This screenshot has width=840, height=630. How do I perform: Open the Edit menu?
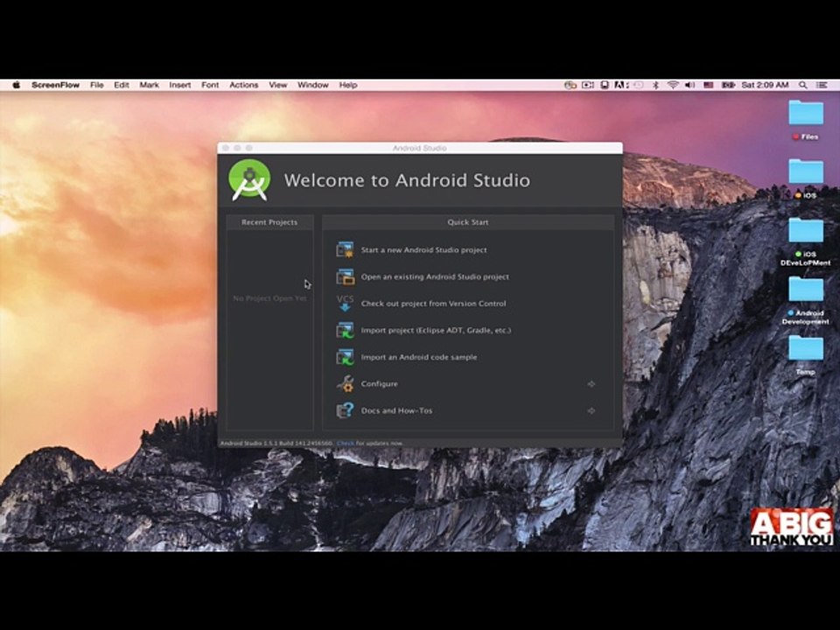(121, 85)
